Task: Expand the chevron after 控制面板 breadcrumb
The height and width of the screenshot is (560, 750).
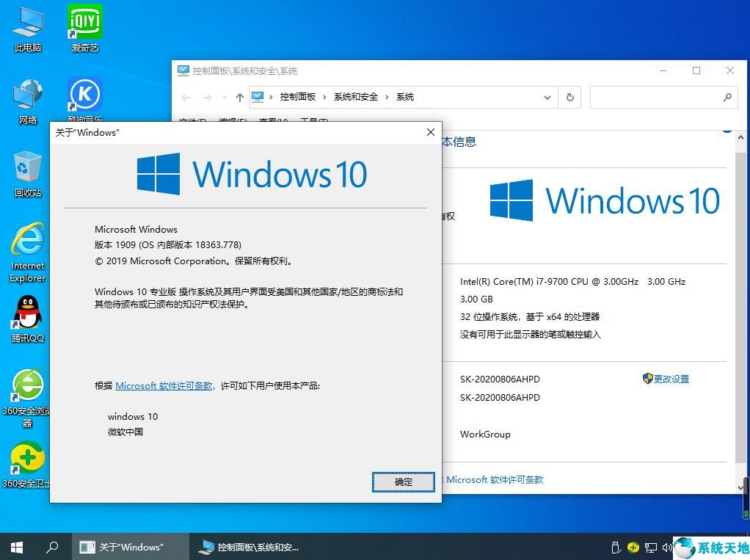Action: (x=324, y=97)
